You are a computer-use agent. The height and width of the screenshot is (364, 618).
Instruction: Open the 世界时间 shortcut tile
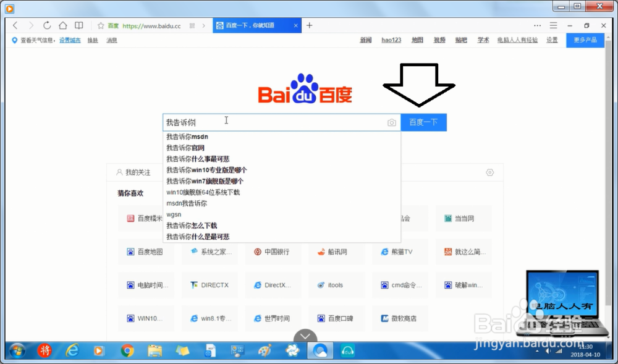coord(273,318)
